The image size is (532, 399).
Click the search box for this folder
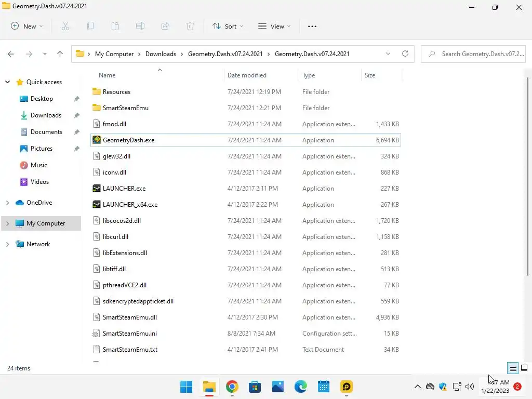point(473,54)
